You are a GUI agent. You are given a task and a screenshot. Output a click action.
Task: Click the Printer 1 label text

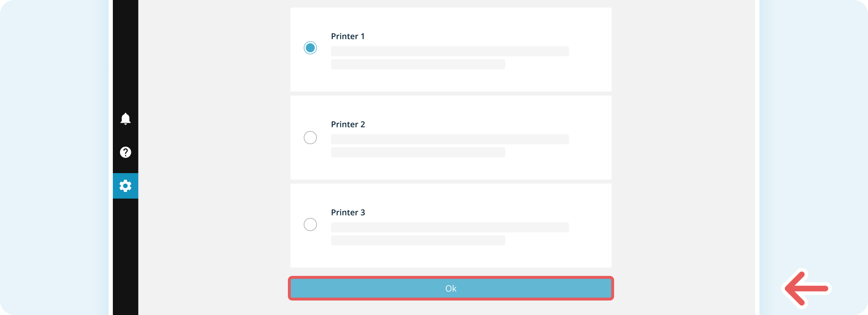pos(348,36)
